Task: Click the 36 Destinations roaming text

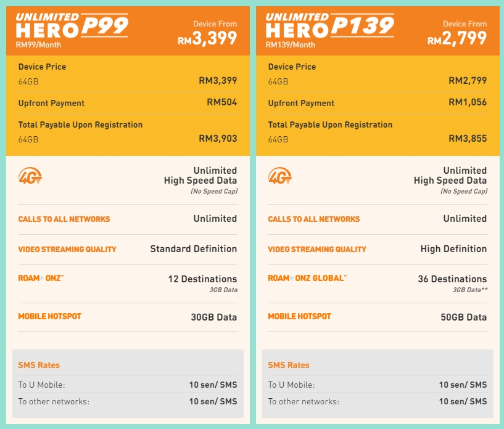Action: [x=452, y=279]
